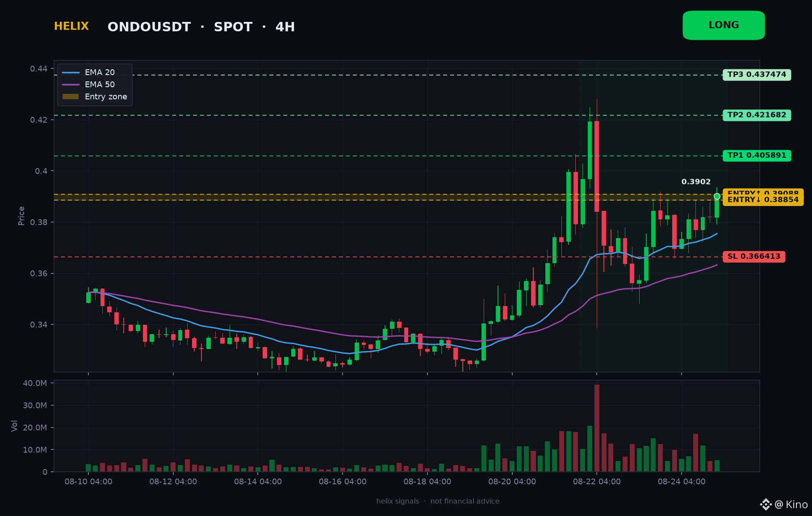Image resolution: width=812 pixels, height=516 pixels.
Task: Click the 08-18 04:00 date label
Action: tap(427, 482)
